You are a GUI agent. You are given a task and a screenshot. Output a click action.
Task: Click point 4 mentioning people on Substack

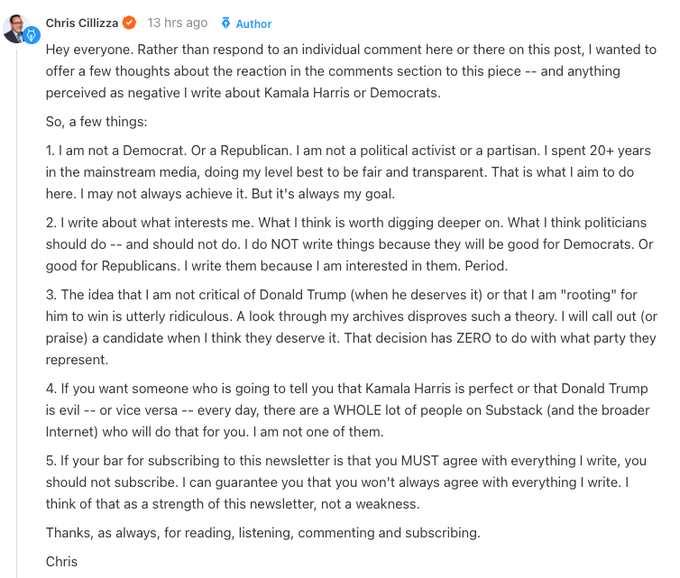[x=348, y=410]
